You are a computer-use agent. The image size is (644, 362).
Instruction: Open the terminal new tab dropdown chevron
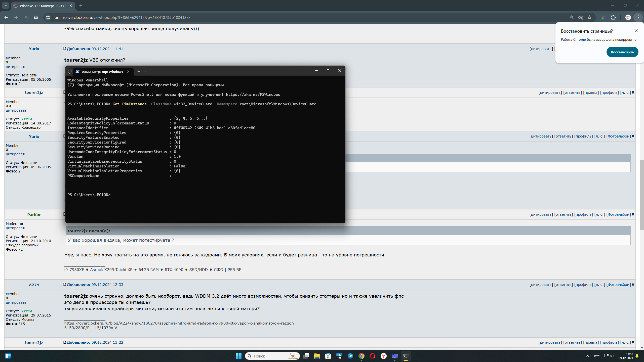(146, 72)
